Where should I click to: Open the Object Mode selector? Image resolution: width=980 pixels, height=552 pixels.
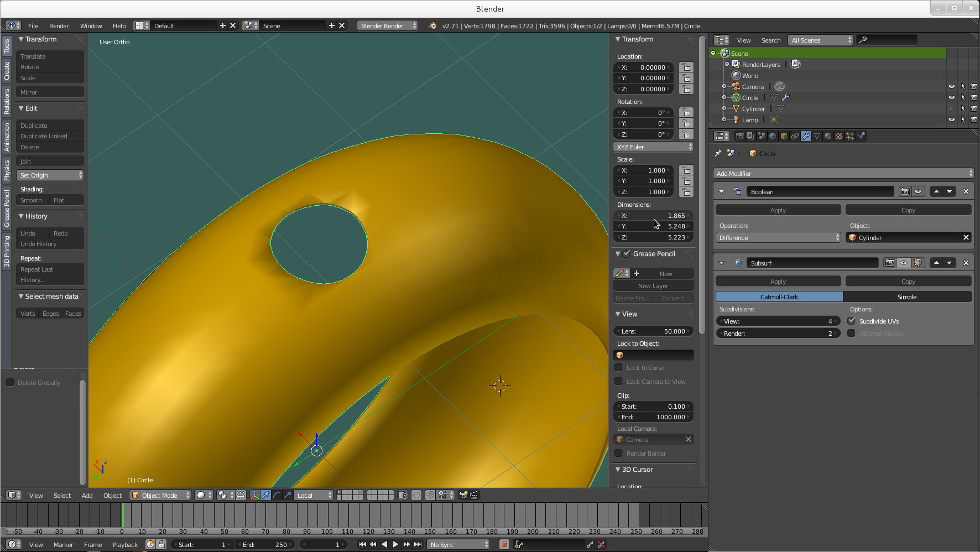point(160,495)
